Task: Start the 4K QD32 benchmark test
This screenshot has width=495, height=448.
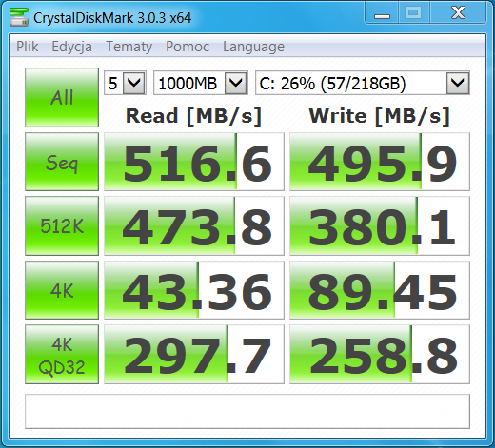Action: tap(62, 355)
